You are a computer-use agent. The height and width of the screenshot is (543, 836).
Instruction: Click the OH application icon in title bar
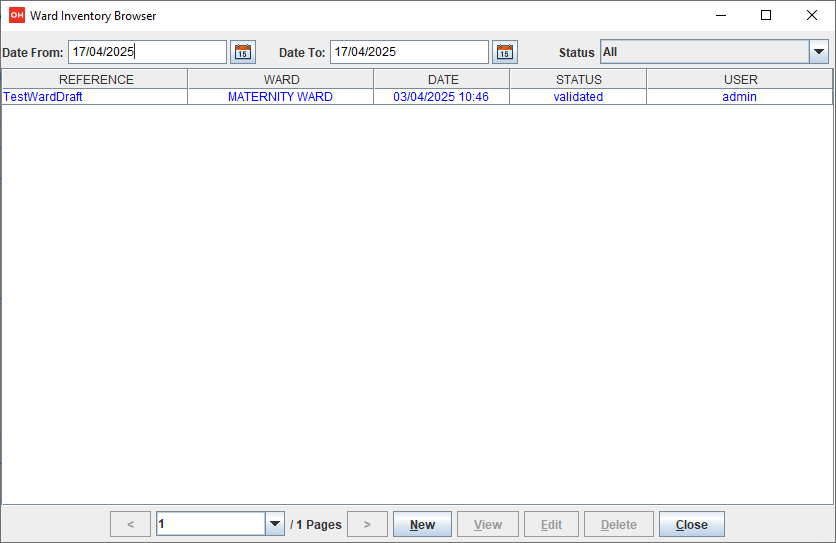pyautogui.click(x=16, y=16)
